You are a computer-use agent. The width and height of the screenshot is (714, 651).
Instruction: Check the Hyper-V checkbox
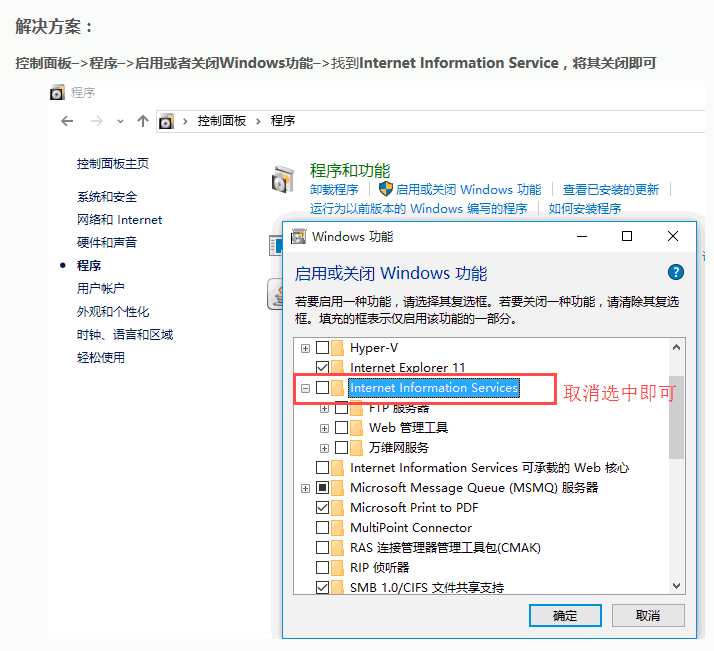[x=322, y=347]
